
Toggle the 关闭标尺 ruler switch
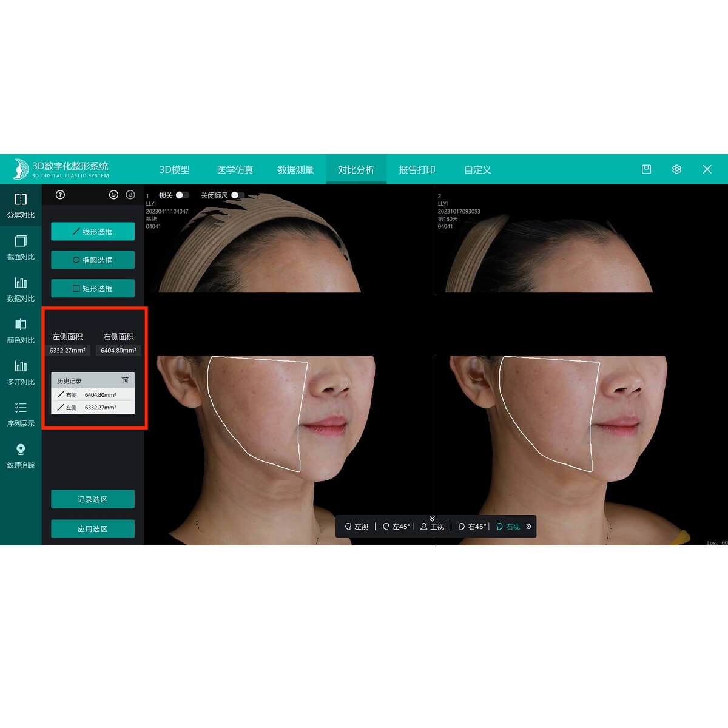pos(237,195)
